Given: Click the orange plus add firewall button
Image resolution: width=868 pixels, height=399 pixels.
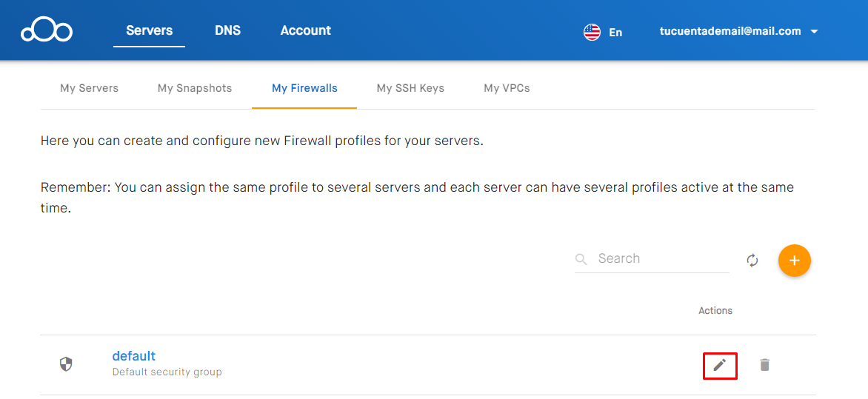Looking at the screenshot, I should click(x=795, y=260).
